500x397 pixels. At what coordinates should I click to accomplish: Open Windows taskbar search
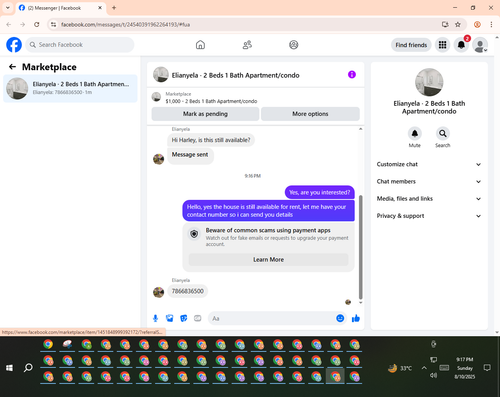[x=28, y=368]
